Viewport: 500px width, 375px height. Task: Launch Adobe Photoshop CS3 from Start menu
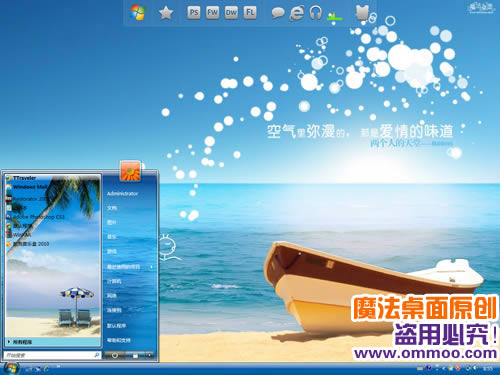tap(36, 217)
